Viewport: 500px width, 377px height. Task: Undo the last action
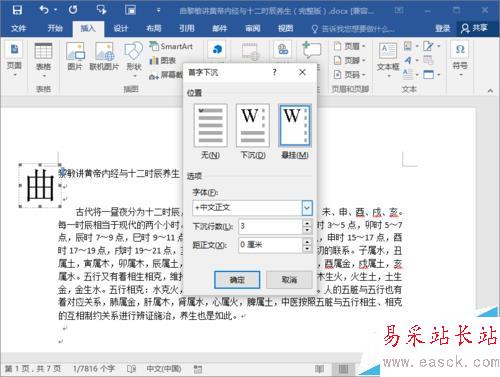coord(44,10)
